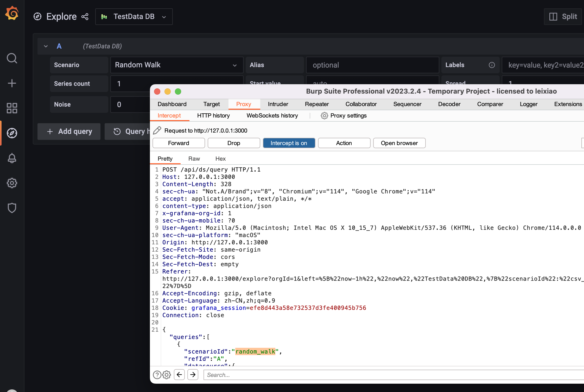Screen dimensions: 584x392
Task: Turn interception off via Intercept is on
Action: [x=289, y=143]
